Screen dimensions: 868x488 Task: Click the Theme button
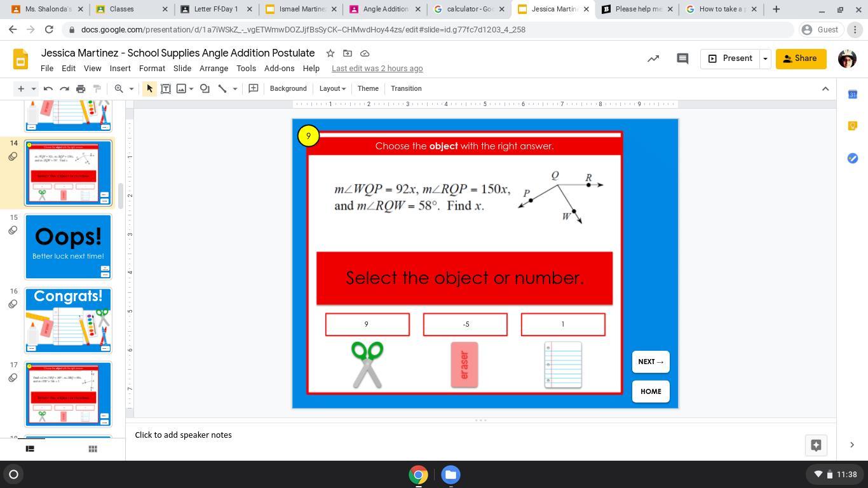(x=368, y=89)
